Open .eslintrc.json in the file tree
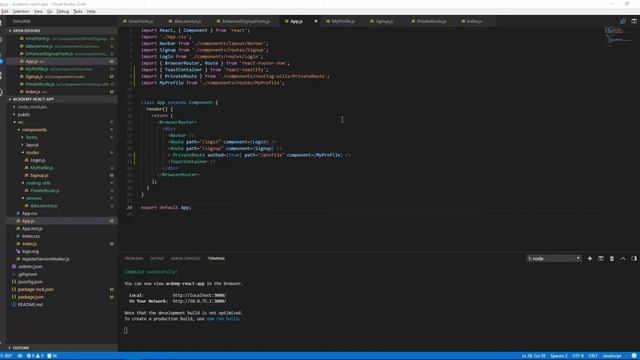The height and width of the screenshot is (360, 640). (x=30, y=267)
